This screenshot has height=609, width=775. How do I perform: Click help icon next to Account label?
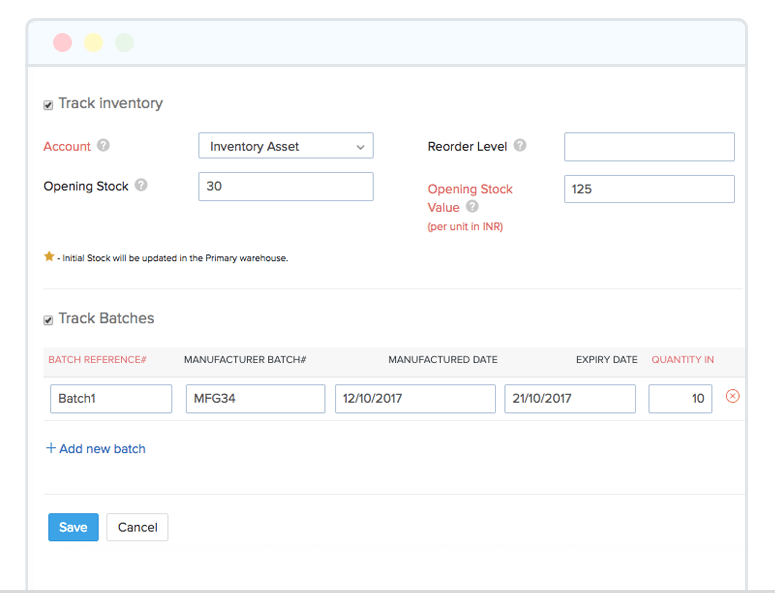103,146
